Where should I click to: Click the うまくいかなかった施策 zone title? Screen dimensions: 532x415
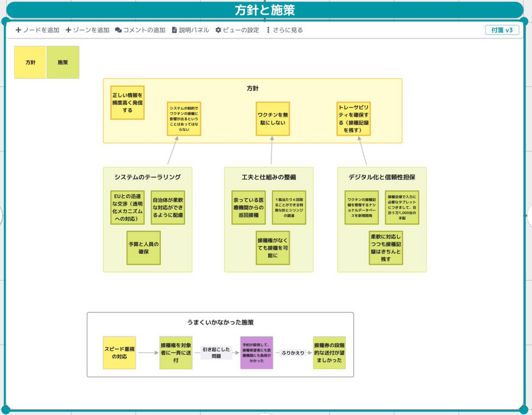pyautogui.click(x=220, y=322)
